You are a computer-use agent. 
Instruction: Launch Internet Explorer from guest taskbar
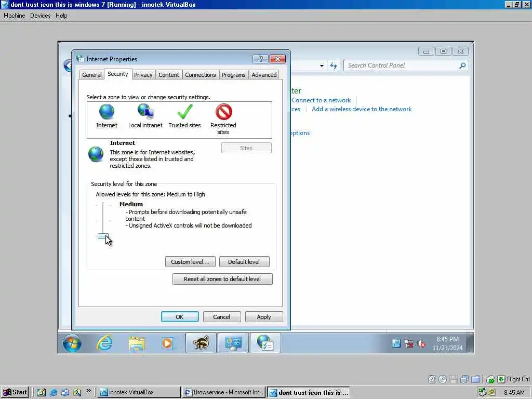click(104, 343)
